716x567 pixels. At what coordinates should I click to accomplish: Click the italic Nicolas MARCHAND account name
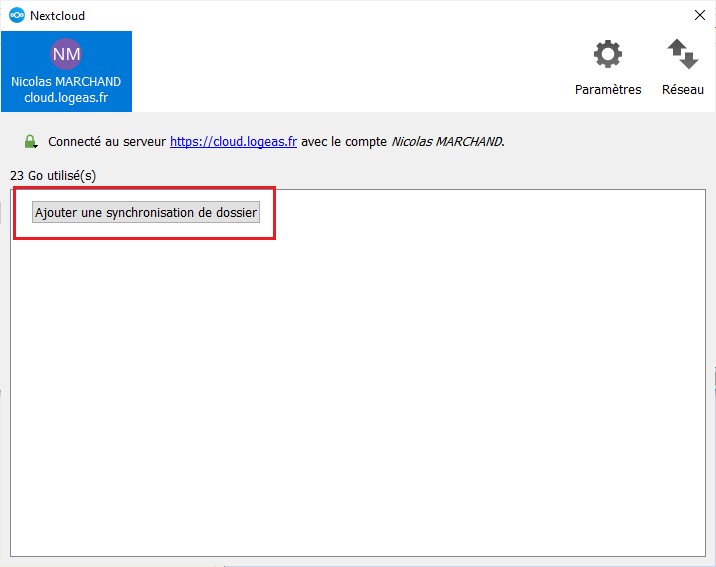[x=447, y=142]
